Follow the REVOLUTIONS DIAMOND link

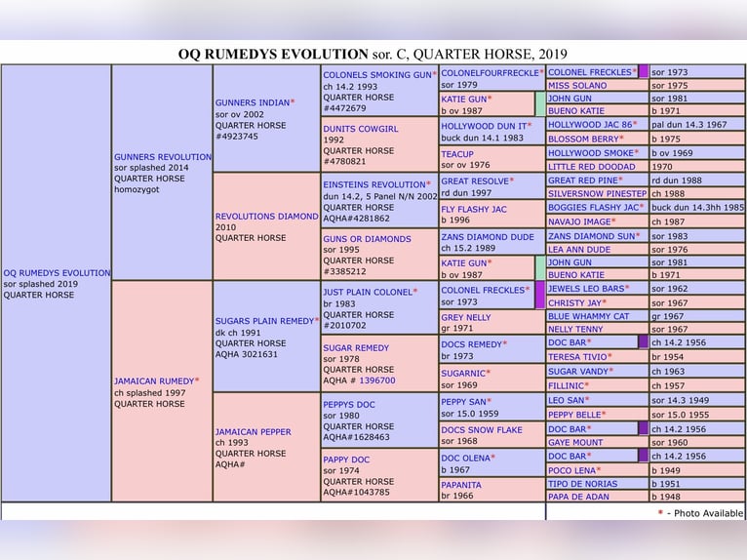pos(266,217)
